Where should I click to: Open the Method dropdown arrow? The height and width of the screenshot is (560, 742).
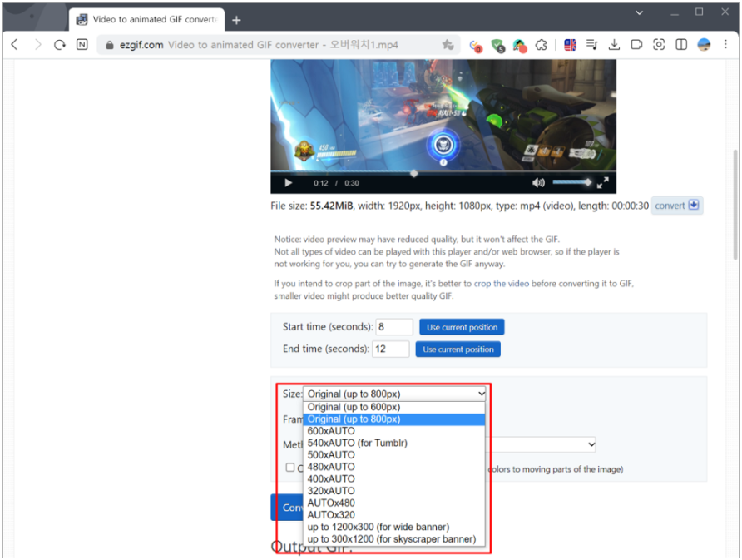(591, 444)
